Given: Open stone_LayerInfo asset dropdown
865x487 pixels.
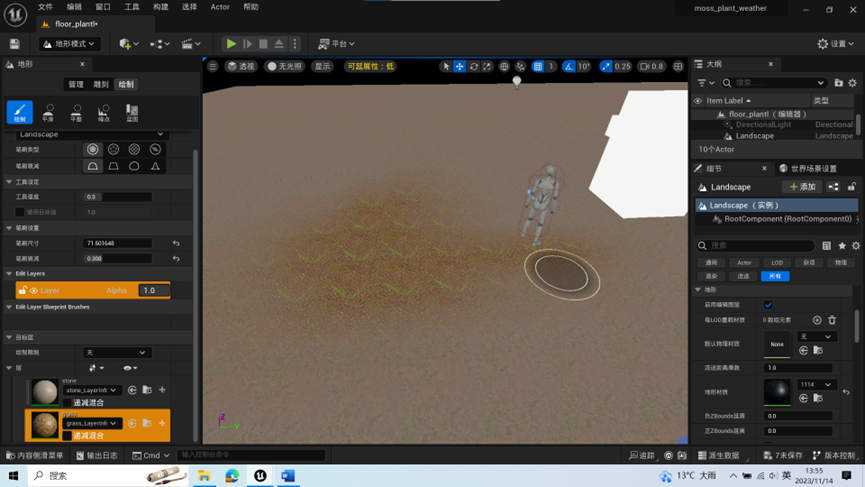Looking at the screenshot, I should (x=91, y=390).
